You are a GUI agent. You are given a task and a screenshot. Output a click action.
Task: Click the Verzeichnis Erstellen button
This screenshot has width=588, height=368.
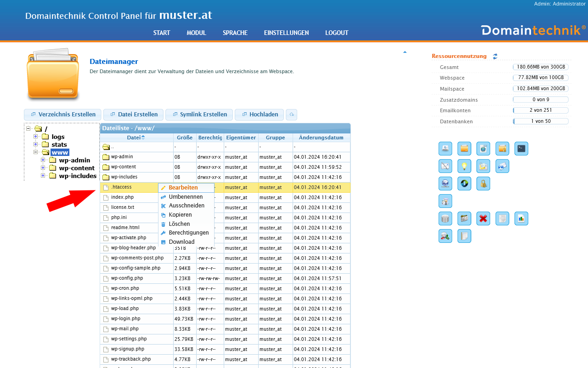click(63, 115)
